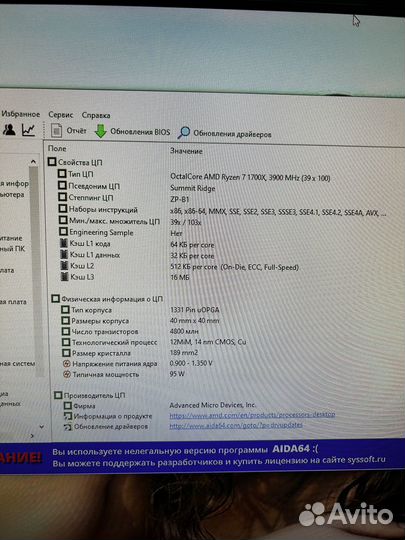Viewport: 405px width, 540px height.
Task: Click the Типичная мощность power icon
Action: pyautogui.click(x=67, y=374)
